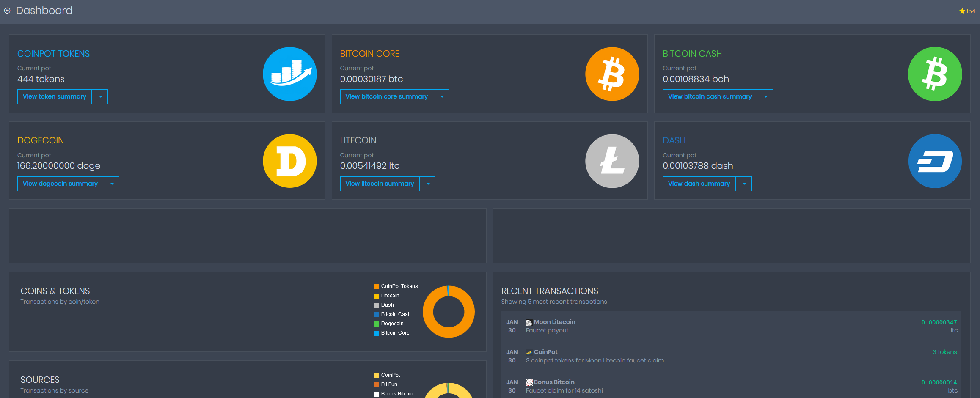The image size is (980, 398).
Task: Toggle CoinPot Tokens legend entry in chart
Action: (396, 286)
